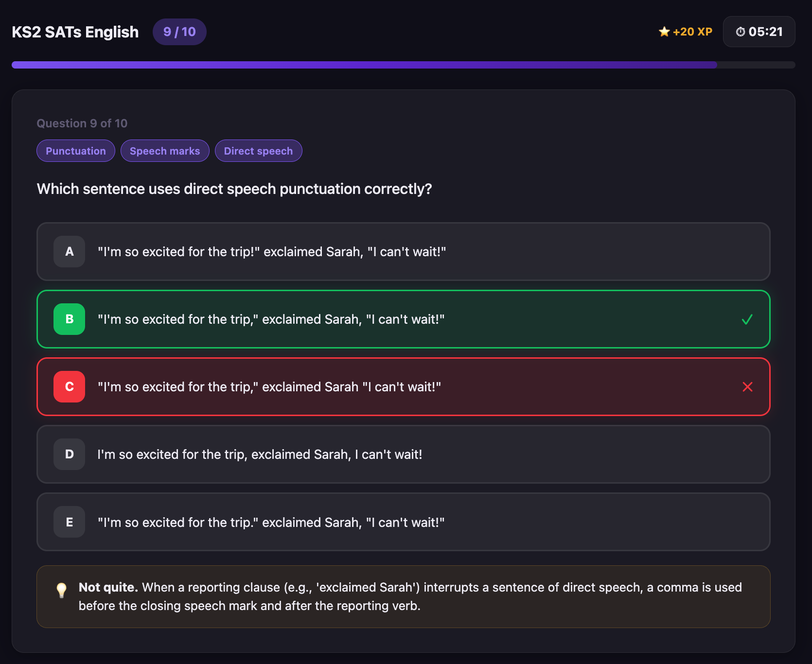Click the Direct speech tag
812x664 pixels.
coord(258,151)
